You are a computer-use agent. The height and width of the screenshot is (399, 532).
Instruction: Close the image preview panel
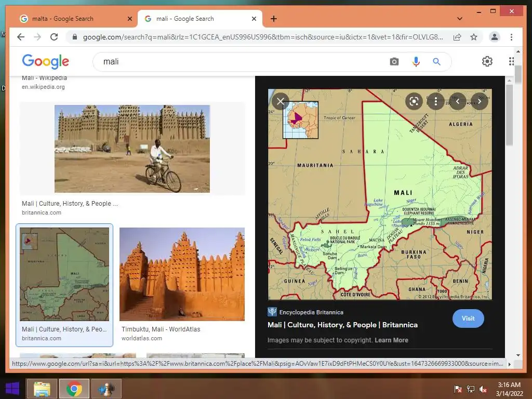(280, 101)
